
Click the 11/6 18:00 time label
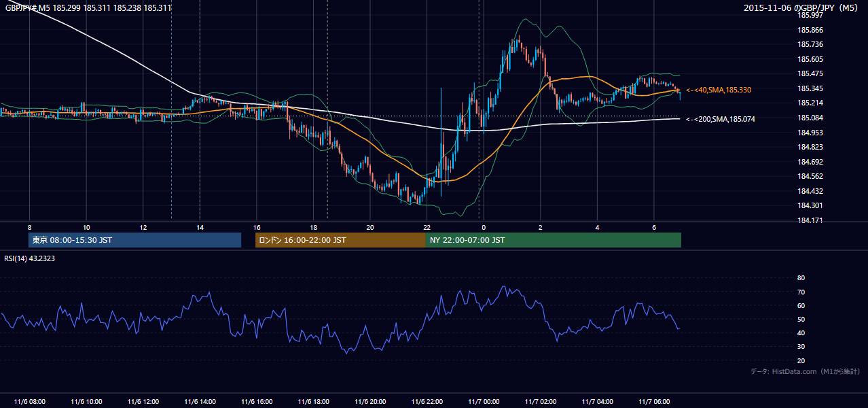coord(313,401)
